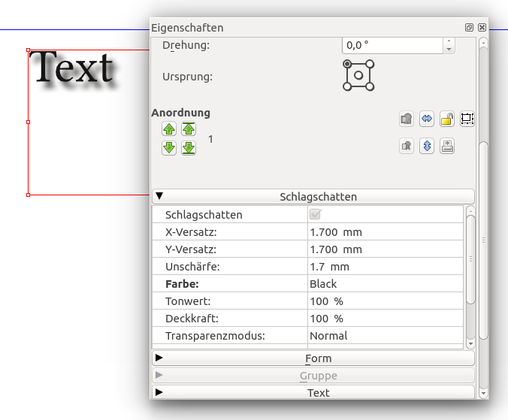Flip the object vertically
Viewport: 508px width, 420px height.
pos(427,147)
